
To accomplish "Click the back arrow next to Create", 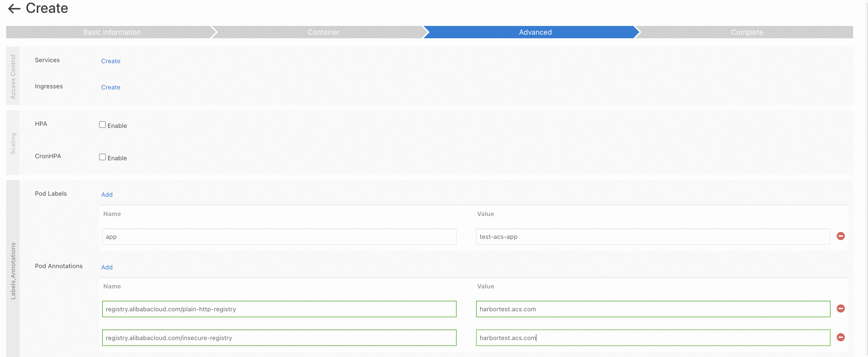I will coord(14,8).
